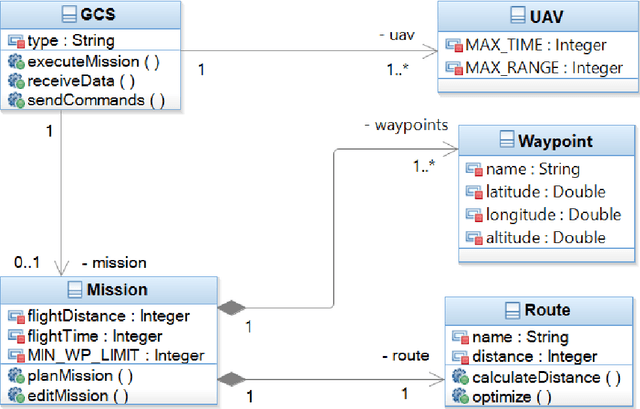The width and height of the screenshot is (640, 409).
Task: Select the composition diamond toward Route
Action: tap(231, 379)
